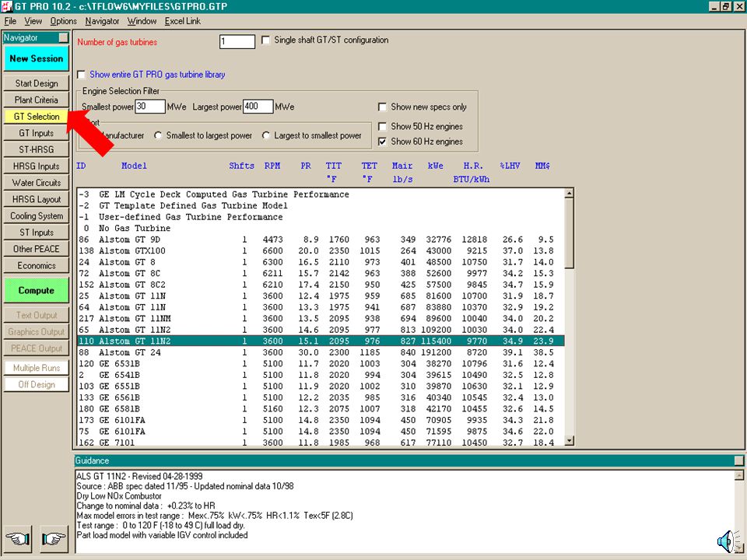Select ID 24 Alstom GT 8 row
Screen dimensions: 747x560
321,262
